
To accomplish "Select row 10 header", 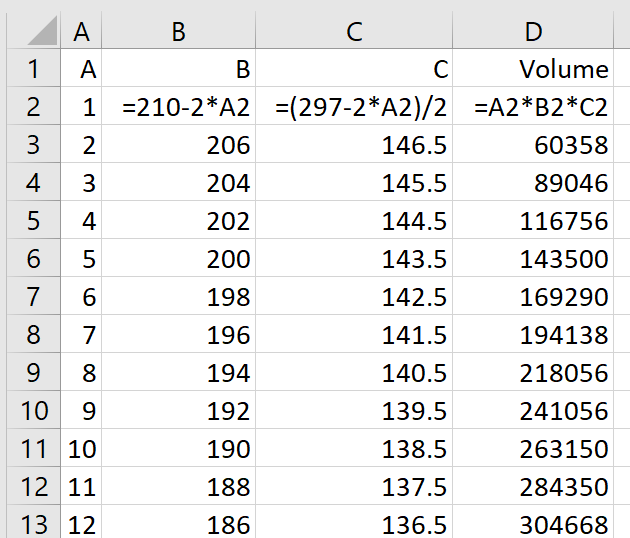I will coord(32,409).
